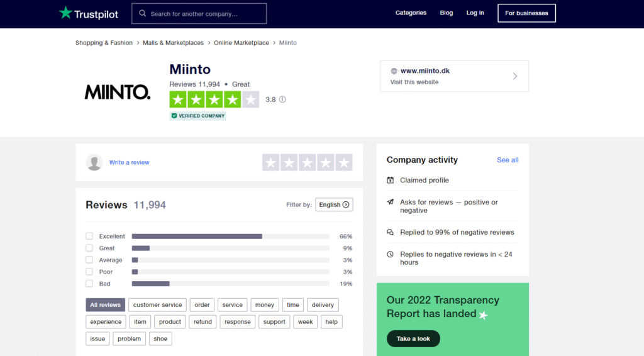Click the Trustpilot star logo
644x356 pixels.
coord(65,13)
